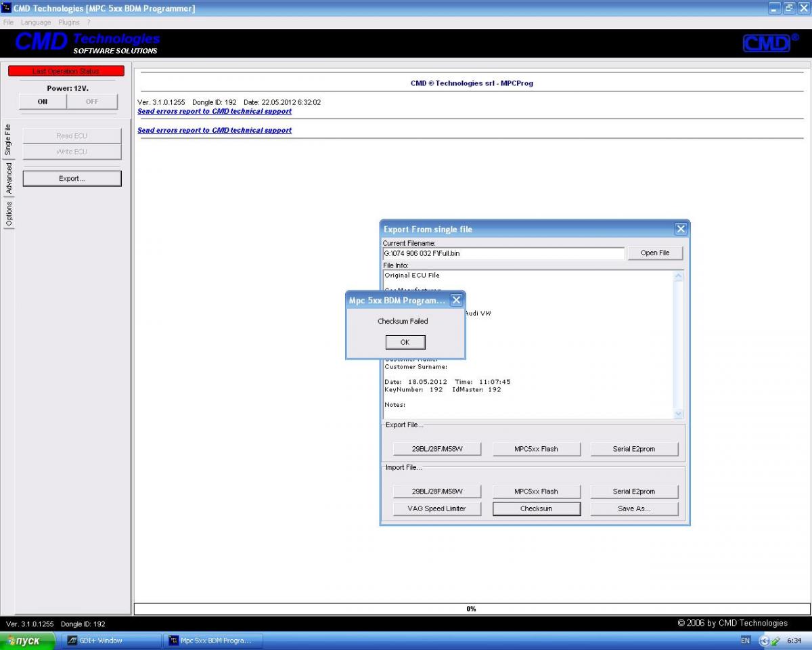Import a Serial E2prom file
The height and width of the screenshot is (650, 812).
[x=634, y=492]
